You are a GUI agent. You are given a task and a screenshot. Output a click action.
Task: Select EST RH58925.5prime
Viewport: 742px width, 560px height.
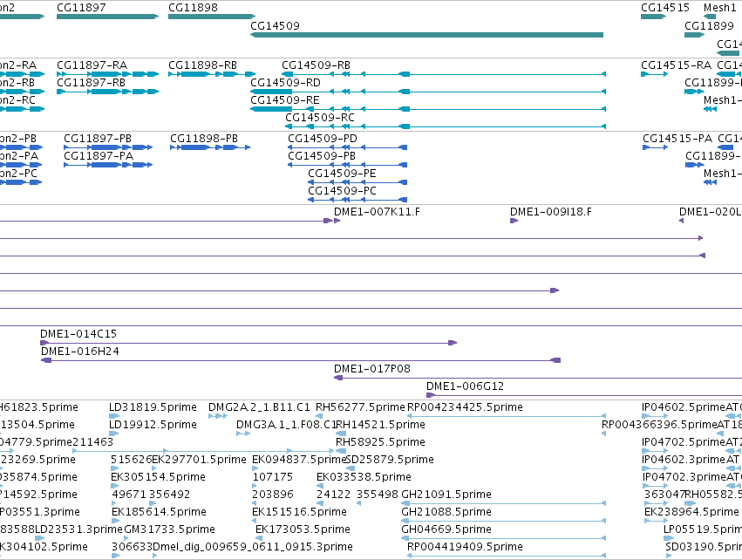click(341, 451)
